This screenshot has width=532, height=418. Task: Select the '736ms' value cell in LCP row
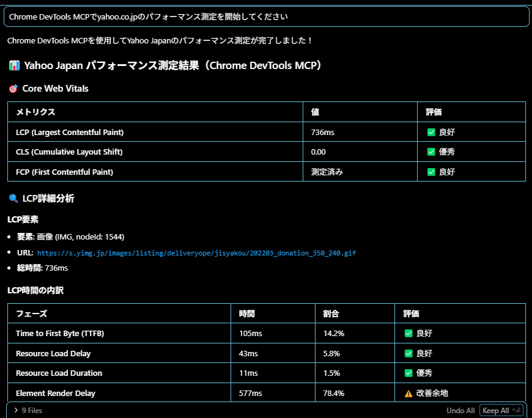360,132
